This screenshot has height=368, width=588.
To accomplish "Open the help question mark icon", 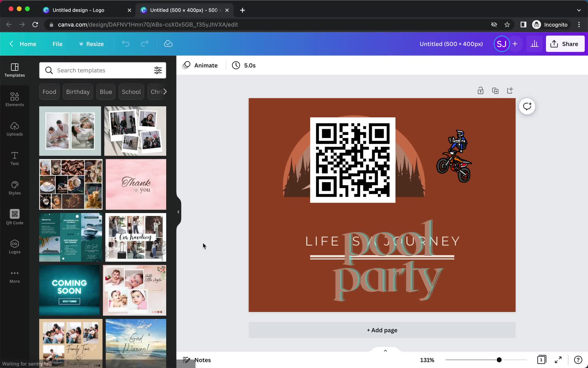I will tap(578, 360).
